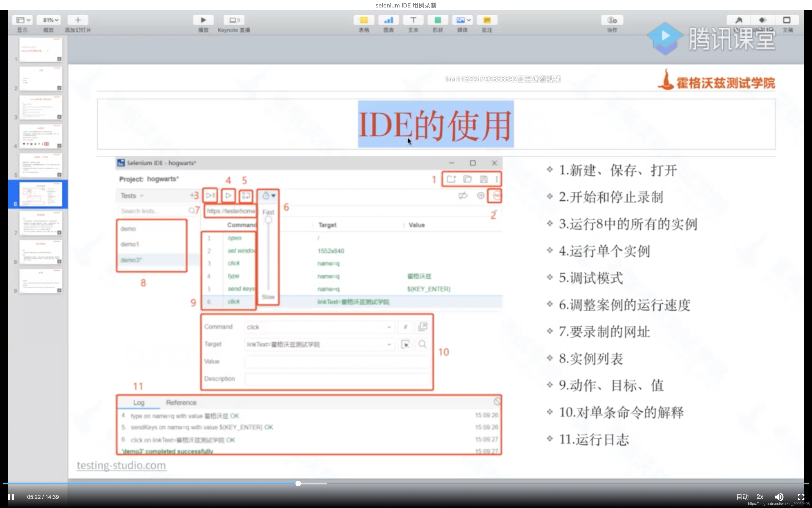Click Selenium IDE run all tests icon

(x=210, y=195)
